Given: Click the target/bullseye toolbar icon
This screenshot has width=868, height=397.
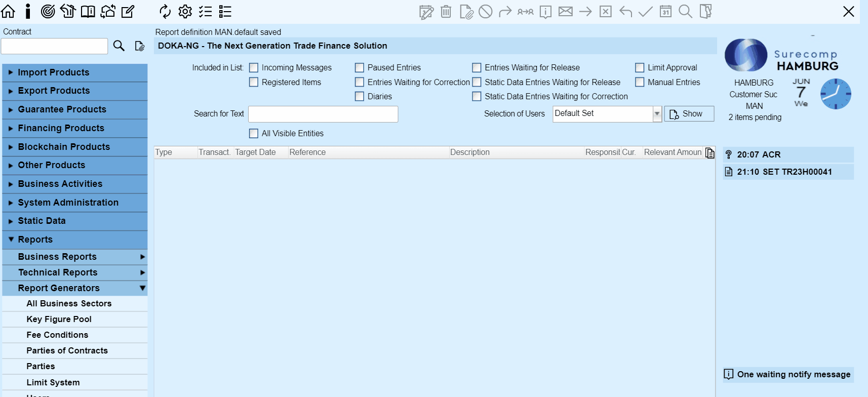Looking at the screenshot, I should pos(48,11).
